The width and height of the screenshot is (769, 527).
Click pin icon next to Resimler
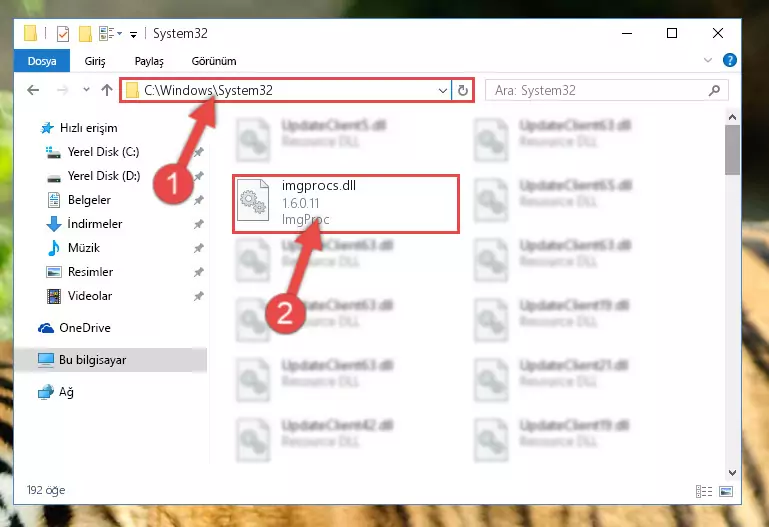198,272
